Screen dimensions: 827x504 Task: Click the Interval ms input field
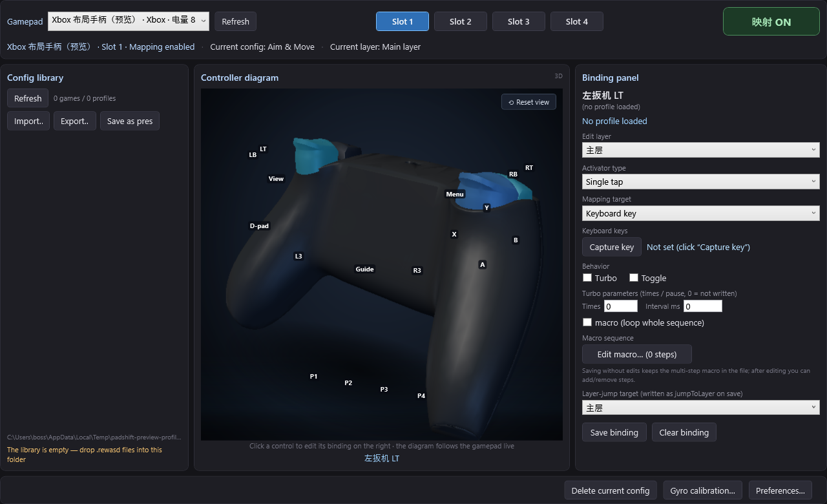pyautogui.click(x=703, y=306)
